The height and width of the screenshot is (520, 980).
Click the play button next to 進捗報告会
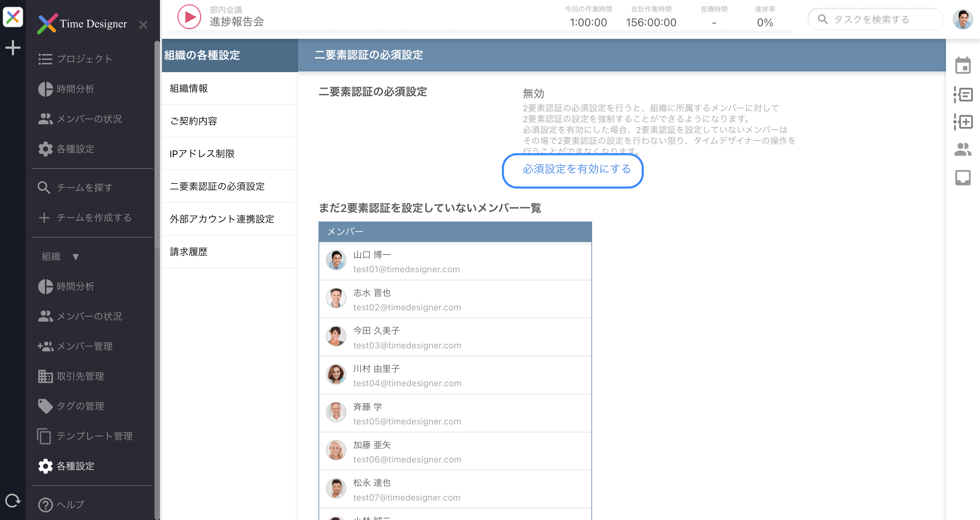[189, 17]
